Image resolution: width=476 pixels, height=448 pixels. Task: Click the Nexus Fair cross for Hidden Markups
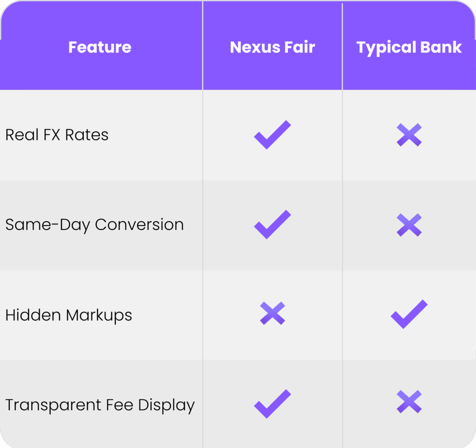pyautogui.click(x=272, y=313)
